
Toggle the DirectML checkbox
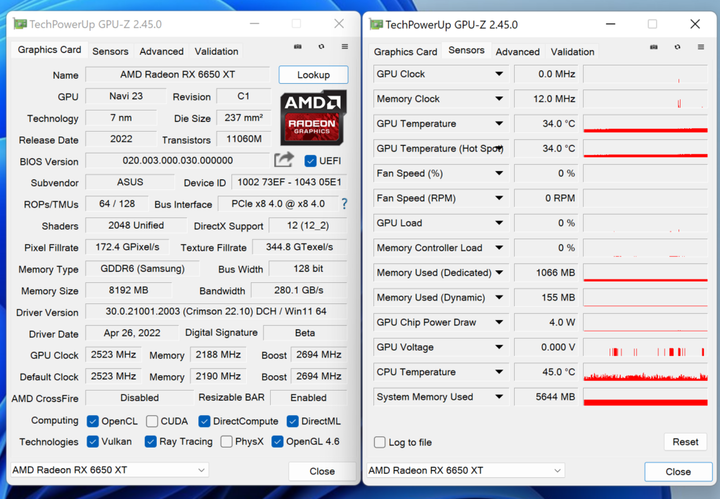(x=292, y=421)
